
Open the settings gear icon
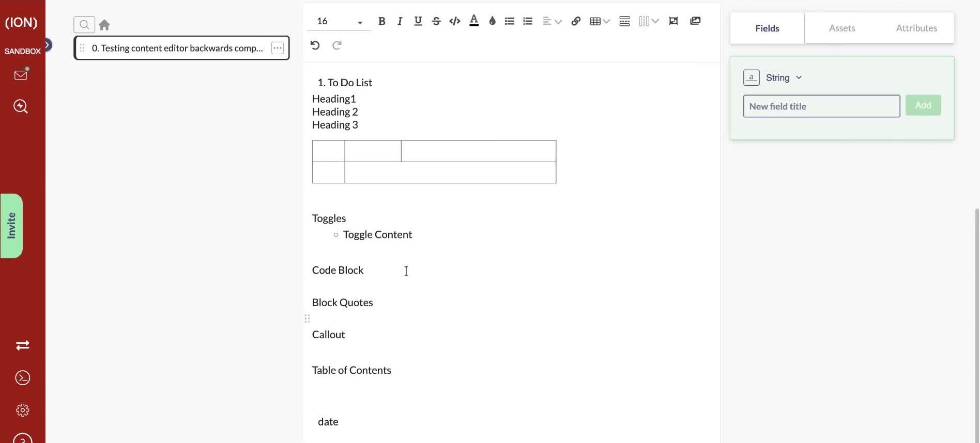click(x=22, y=410)
